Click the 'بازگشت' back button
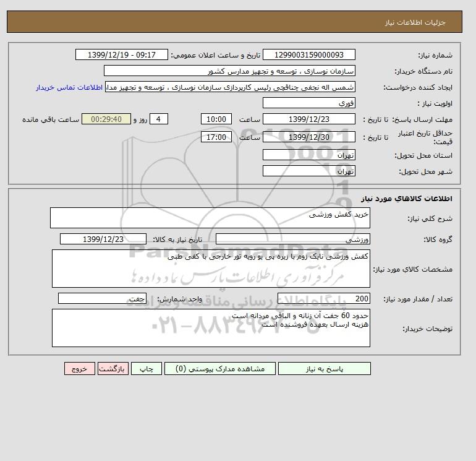This screenshot has height=461, width=476. point(113,369)
